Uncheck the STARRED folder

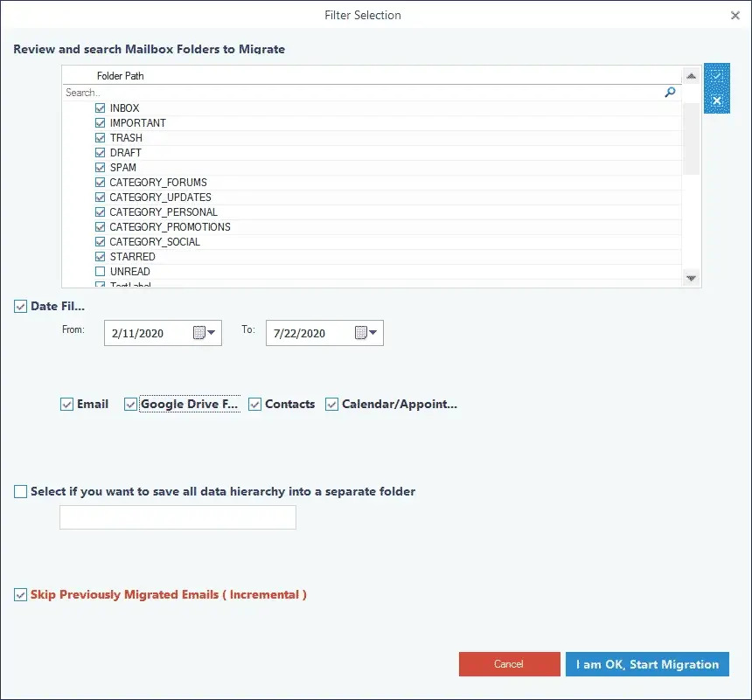pyautogui.click(x=100, y=256)
